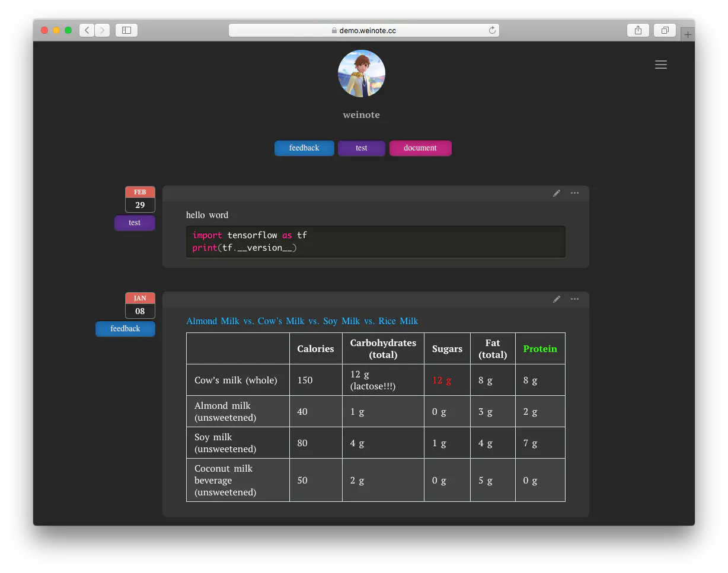This screenshot has width=728, height=573.
Task: Select the document tag button
Action: (x=420, y=148)
